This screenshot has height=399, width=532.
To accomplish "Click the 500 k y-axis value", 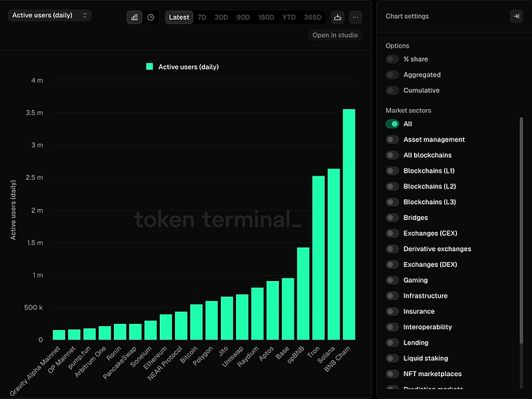I will point(33,307).
